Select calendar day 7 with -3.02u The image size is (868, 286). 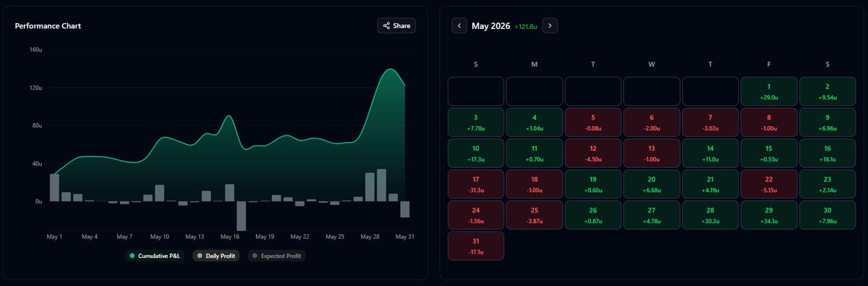point(710,122)
